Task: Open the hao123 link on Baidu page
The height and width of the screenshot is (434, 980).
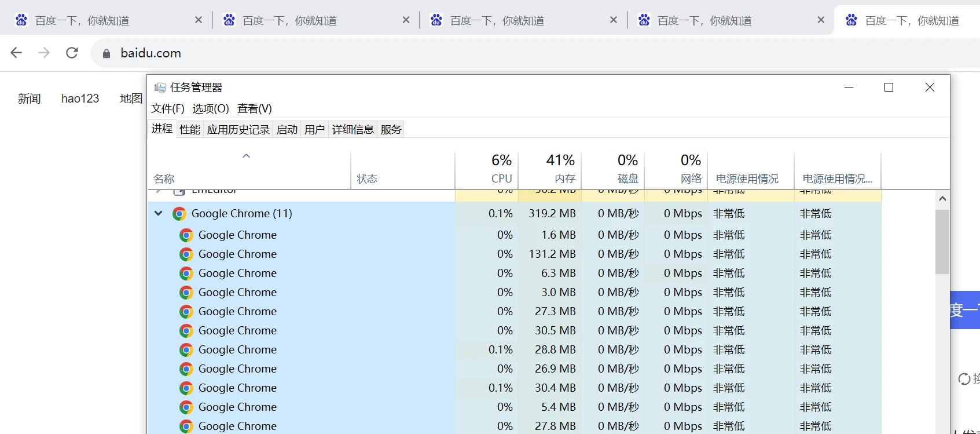Action: click(x=80, y=99)
